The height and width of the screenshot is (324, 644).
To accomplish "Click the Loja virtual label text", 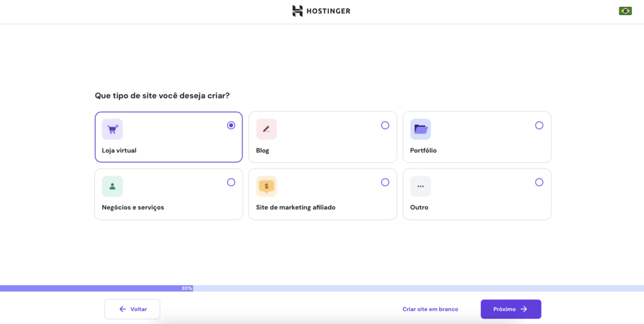I will pos(119,151).
